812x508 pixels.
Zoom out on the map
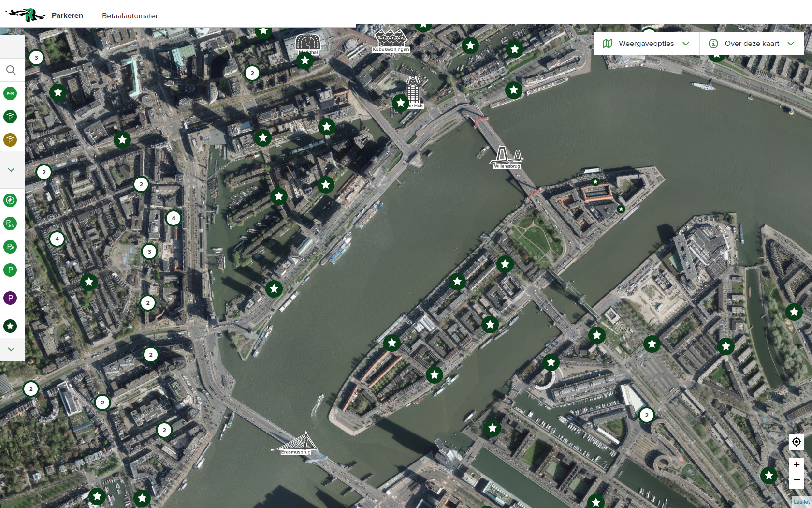click(797, 480)
